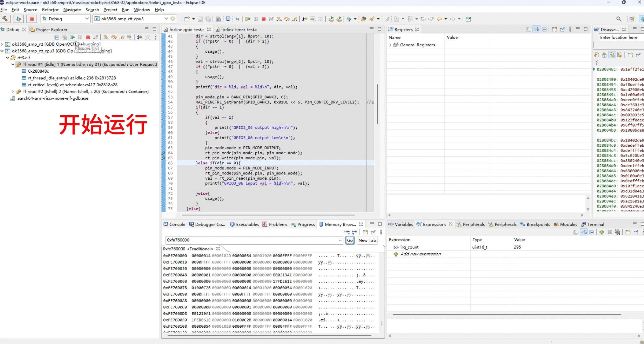This screenshot has width=644, height=344.
Task: Click the Step Into icon in Debug view
Action: (x=106, y=37)
